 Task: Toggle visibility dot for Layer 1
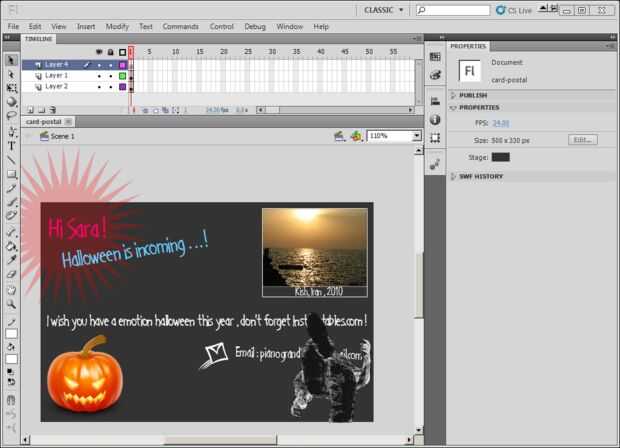99,76
